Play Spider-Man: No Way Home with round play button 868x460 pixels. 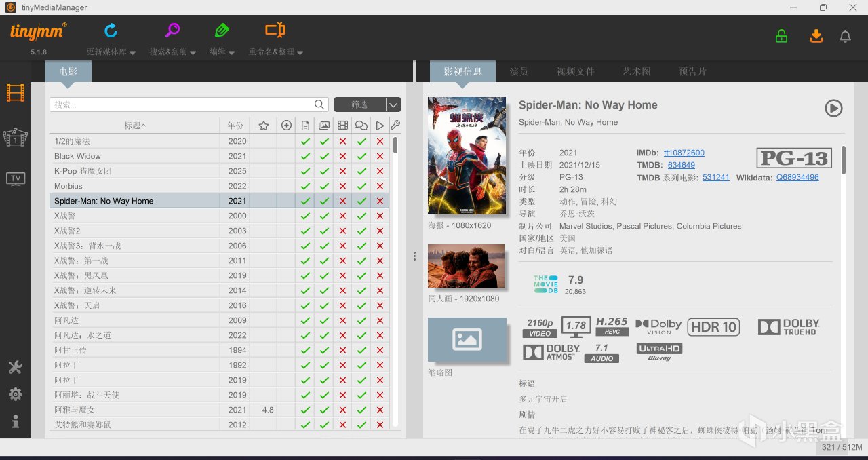833,108
